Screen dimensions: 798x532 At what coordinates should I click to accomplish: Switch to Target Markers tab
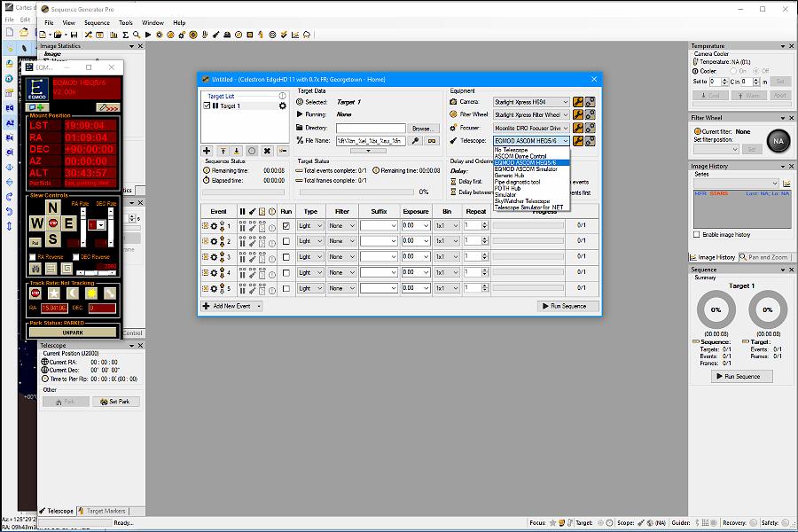[x=103, y=511]
